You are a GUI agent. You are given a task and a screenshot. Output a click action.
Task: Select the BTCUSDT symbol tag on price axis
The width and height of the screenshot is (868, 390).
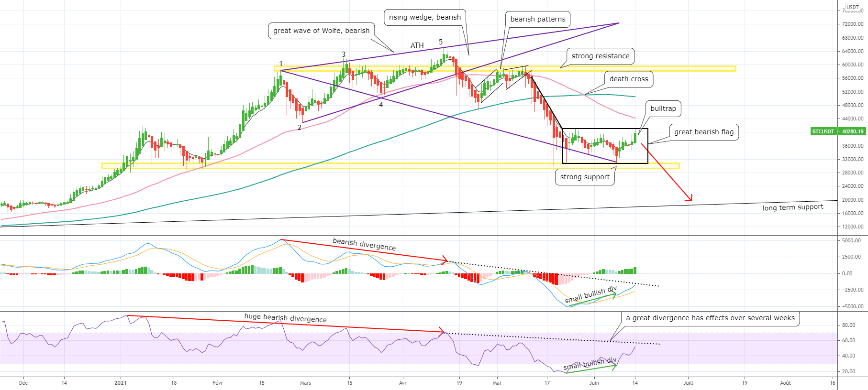[x=823, y=131]
